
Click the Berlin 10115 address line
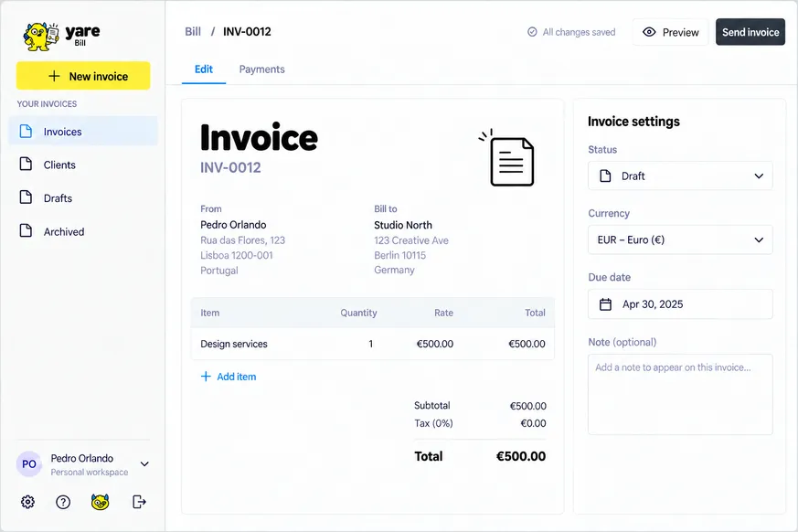pos(400,256)
